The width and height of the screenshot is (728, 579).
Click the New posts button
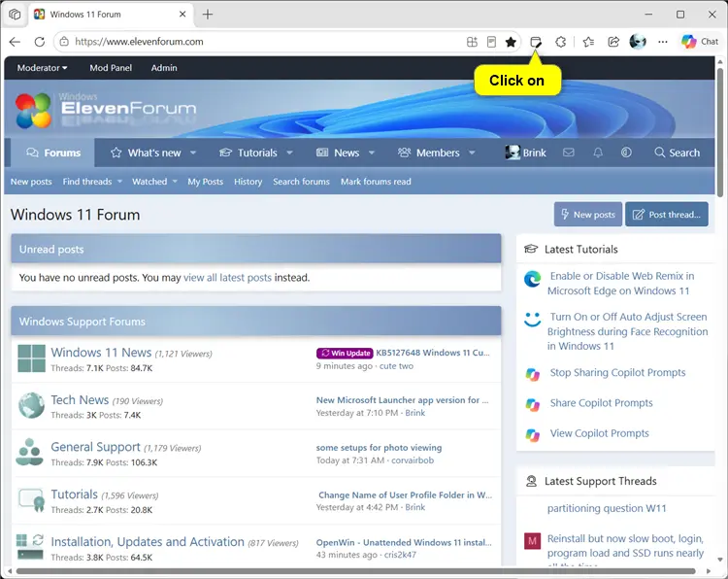[588, 215]
